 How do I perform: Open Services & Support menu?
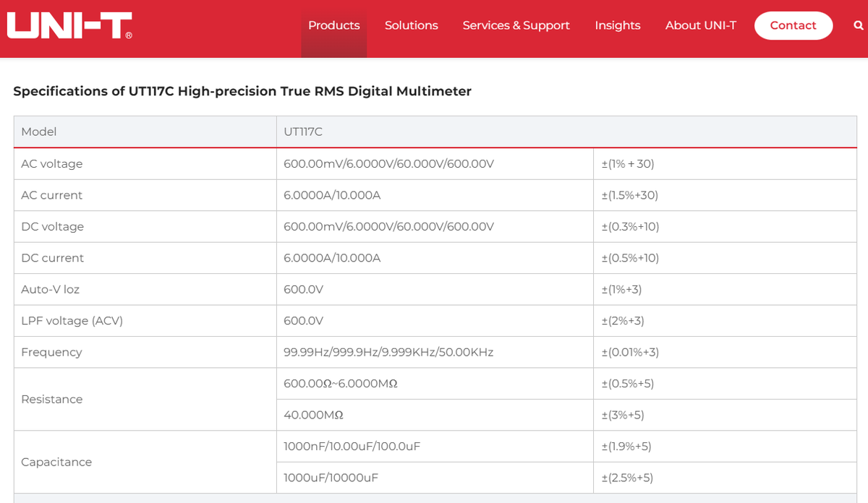[x=516, y=25]
